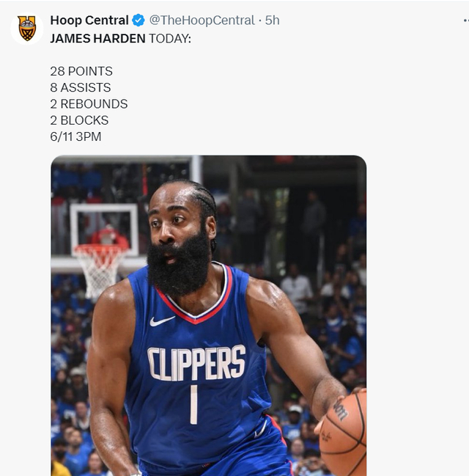Screen dimensions: 469x476
Task: Click the Nike swoosh on the jersey
Action: pos(162,321)
